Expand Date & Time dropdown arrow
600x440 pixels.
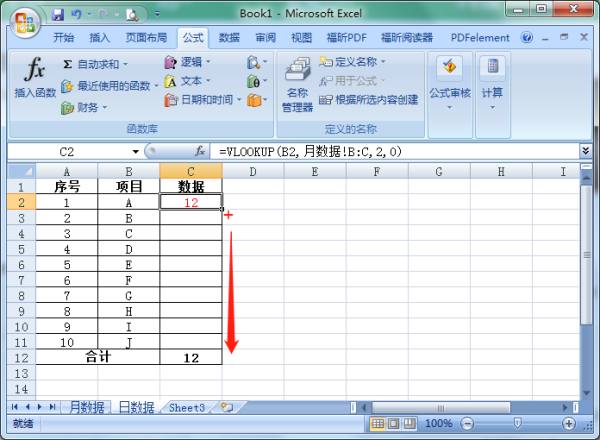click(x=239, y=100)
